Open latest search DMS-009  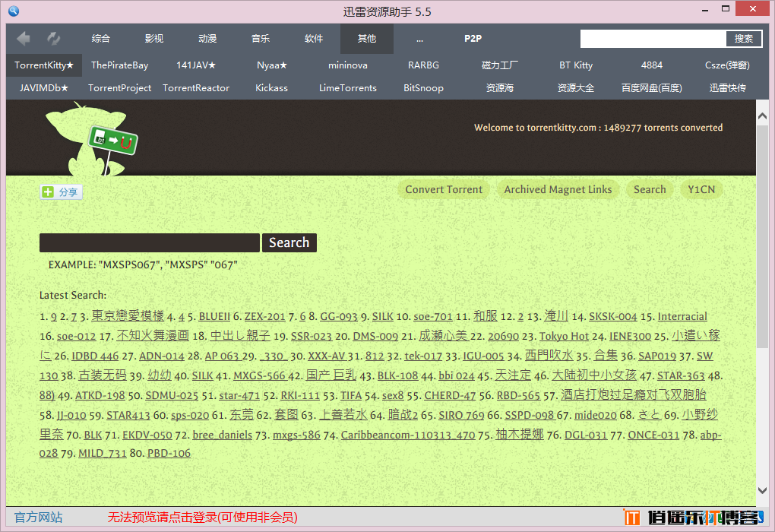(375, 336)
